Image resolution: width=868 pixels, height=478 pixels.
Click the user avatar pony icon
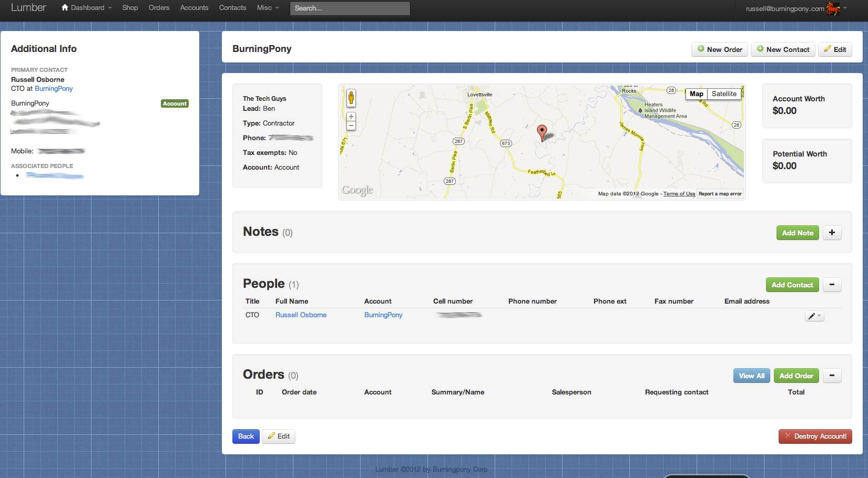[833, 8]
